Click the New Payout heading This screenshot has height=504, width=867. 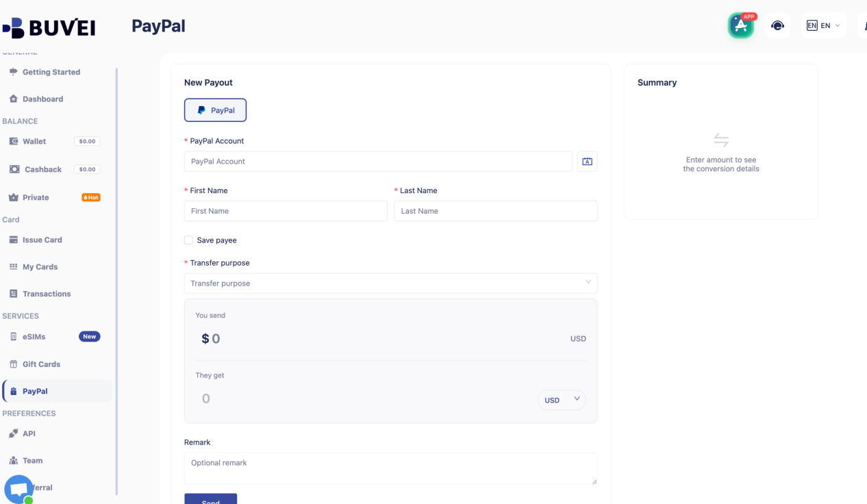pos(208,82)
